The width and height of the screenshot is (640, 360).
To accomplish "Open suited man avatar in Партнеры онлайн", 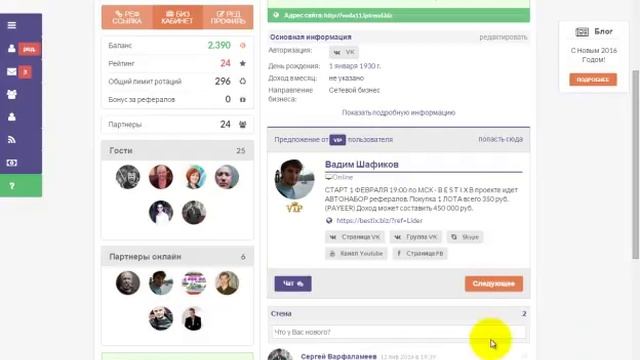I will pos(194,318).
